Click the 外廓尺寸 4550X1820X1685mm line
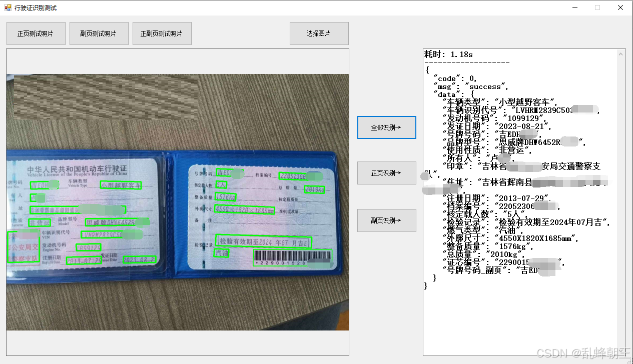This screenshot has height=364, width=633. point(511,238)
